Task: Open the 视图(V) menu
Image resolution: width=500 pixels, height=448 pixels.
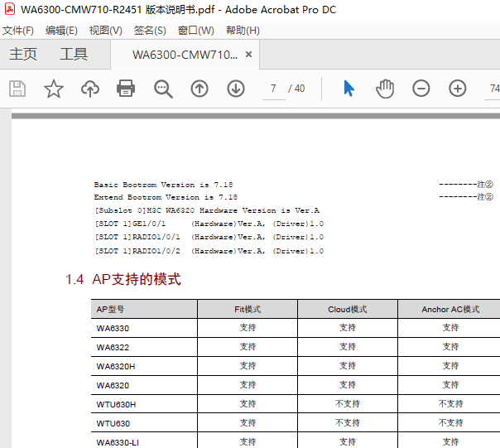Action: (106, 31)
